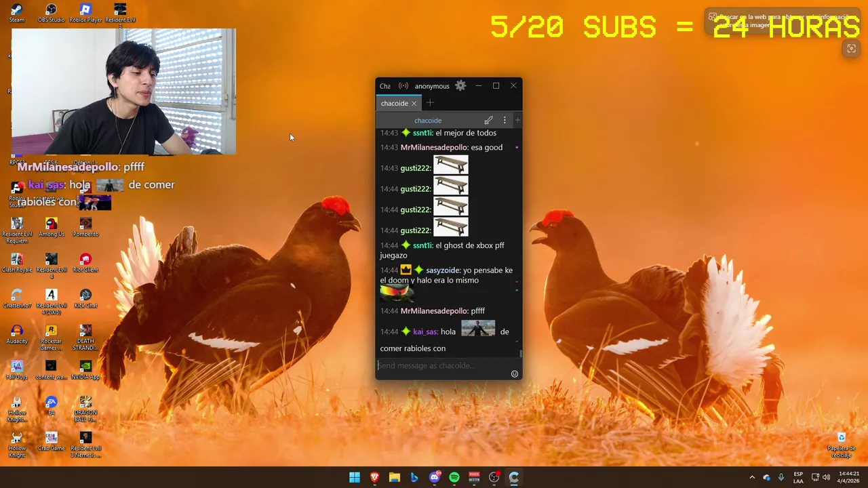Screen dimensions: 868x488
Task: Click the chacoide channel header title
Action: 428,121
